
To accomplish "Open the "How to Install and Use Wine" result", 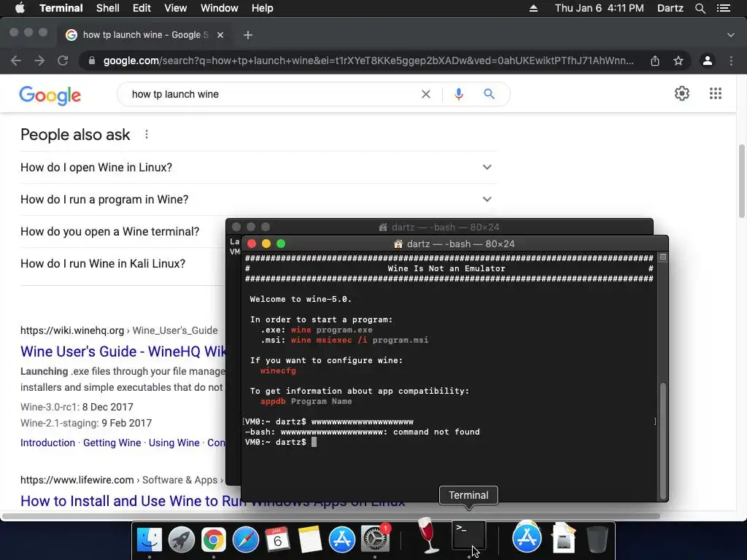I will click(x=133, y=500).
